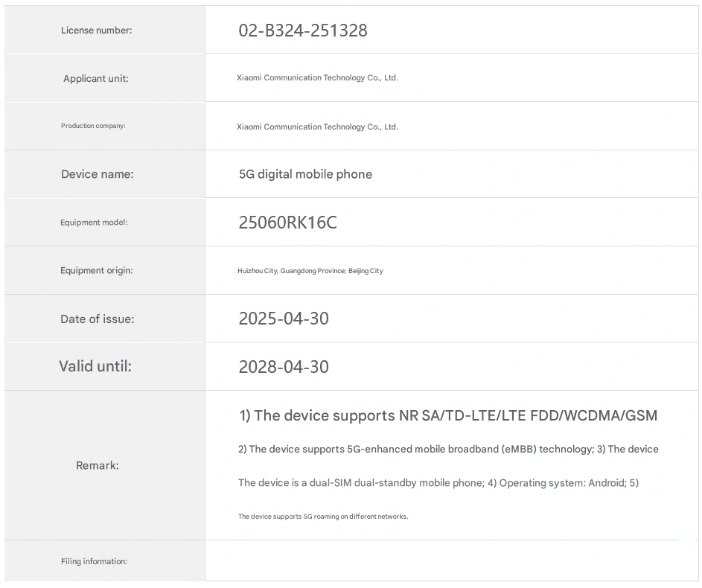This screenshot has width=702, height=588.
Task: Click the Filing information label
Action: coord(94,561)
